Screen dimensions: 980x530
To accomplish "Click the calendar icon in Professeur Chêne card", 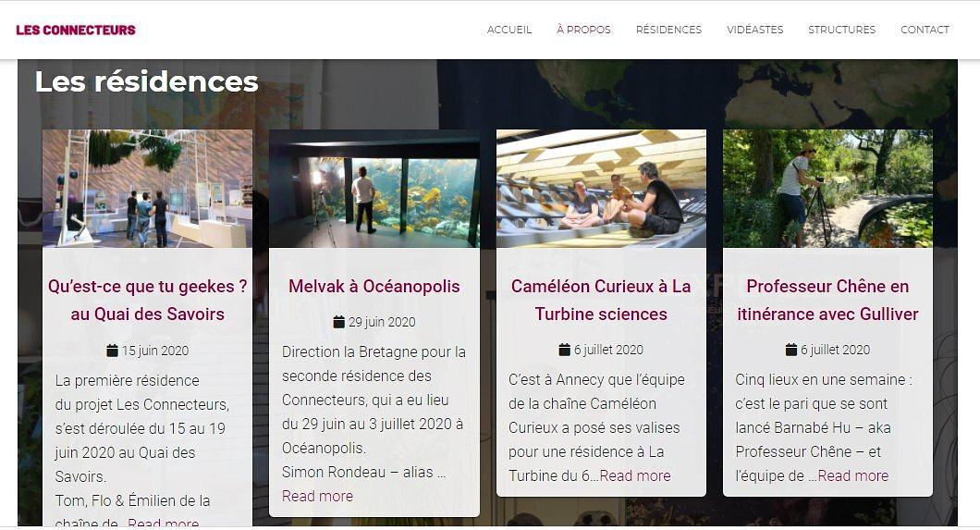I will pos(791,350).
